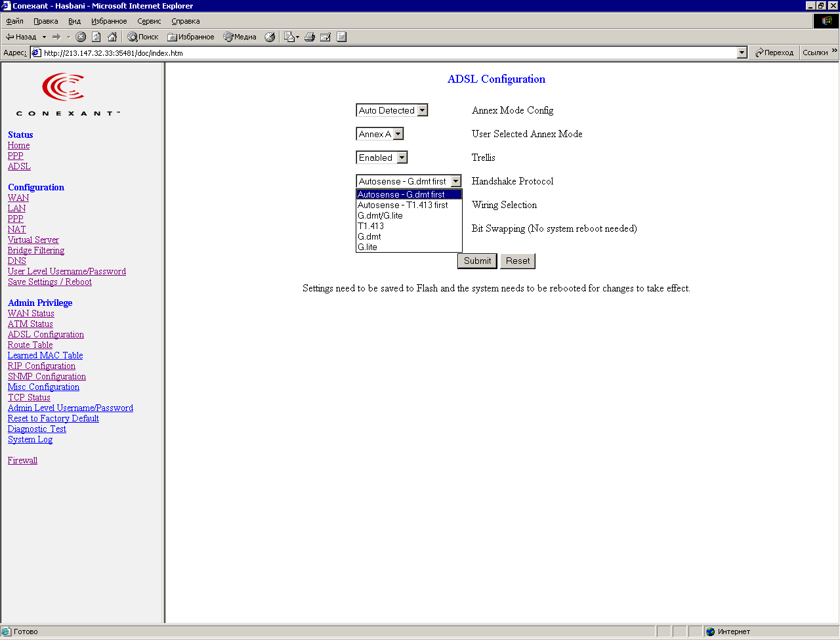Screen dimensions: 840x640
Task: Open the Trellis Enabled dropdown
Action: tap(382, 158)
